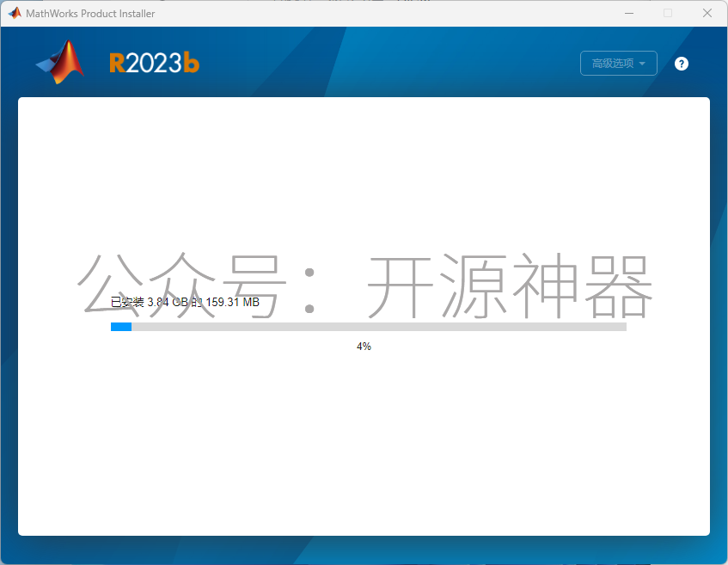Click the MATLAB icon in the title bar
Viewport: 728px width, 565px height.
point(15,13)
